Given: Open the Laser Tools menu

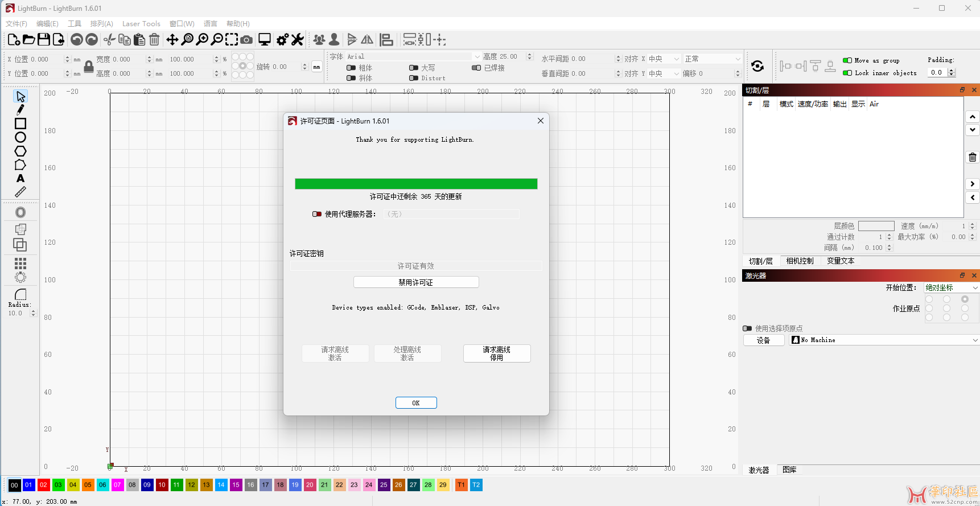Looking at the screenshot, I should point(141,23).
